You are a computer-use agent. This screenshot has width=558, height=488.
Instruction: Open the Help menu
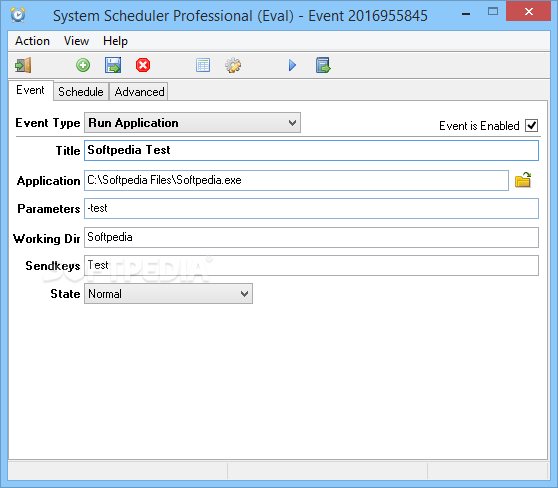coord(115,41)
